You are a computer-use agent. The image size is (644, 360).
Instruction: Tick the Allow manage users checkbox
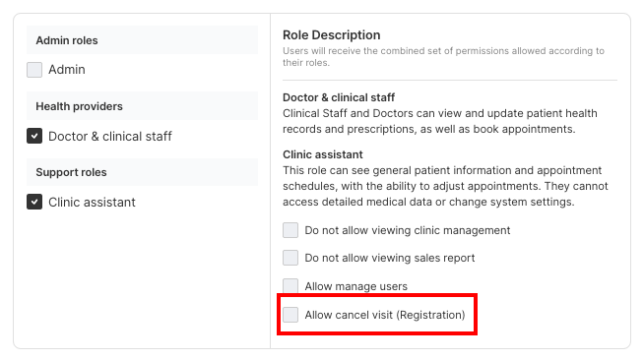tap(290, 286)
